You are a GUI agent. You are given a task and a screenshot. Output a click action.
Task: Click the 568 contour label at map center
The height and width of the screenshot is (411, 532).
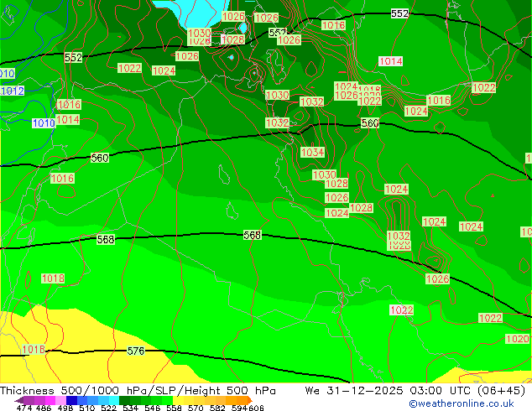pyautogui.click(x=252, y=235)
